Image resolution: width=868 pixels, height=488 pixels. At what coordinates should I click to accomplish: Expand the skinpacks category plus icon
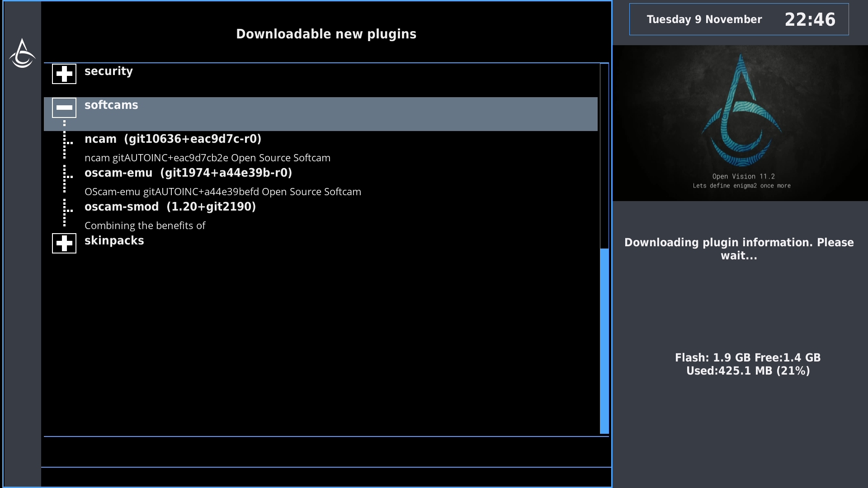pyautogui.click(x=64, y=244)
